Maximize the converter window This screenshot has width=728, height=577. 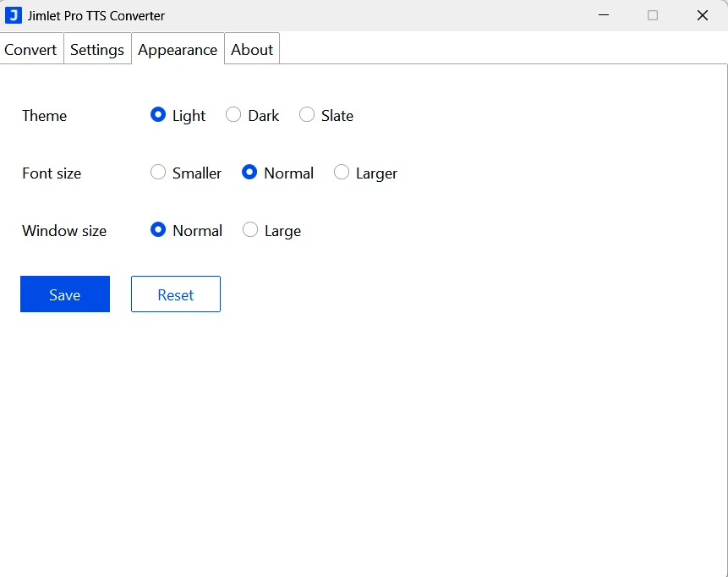tap(652, 15)
